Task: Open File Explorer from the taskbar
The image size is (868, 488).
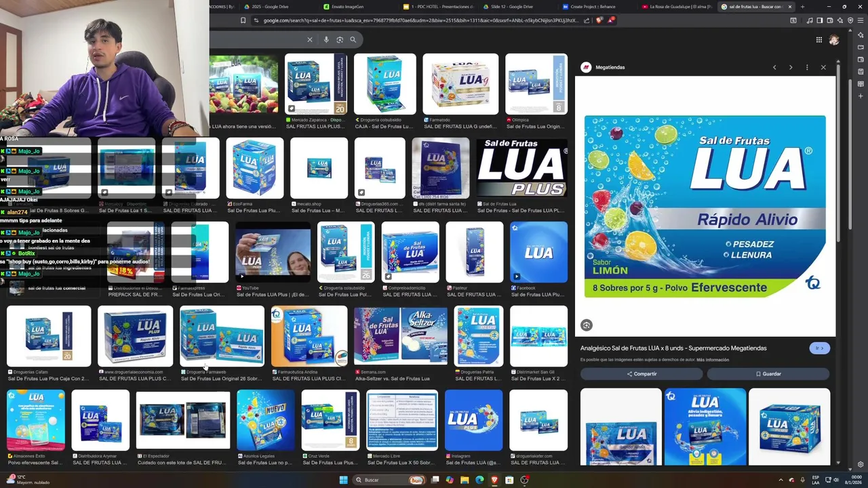Action: [465, 480]
